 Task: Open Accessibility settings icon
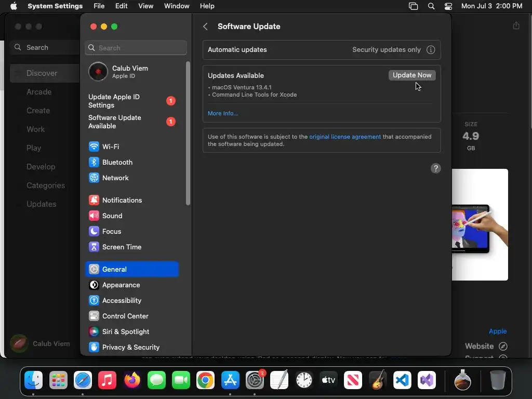click(x=94, y=301)
